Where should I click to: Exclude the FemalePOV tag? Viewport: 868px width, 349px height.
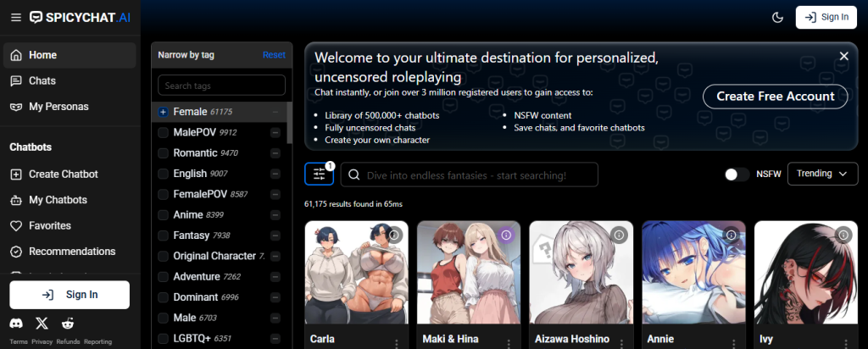[275, 194]
